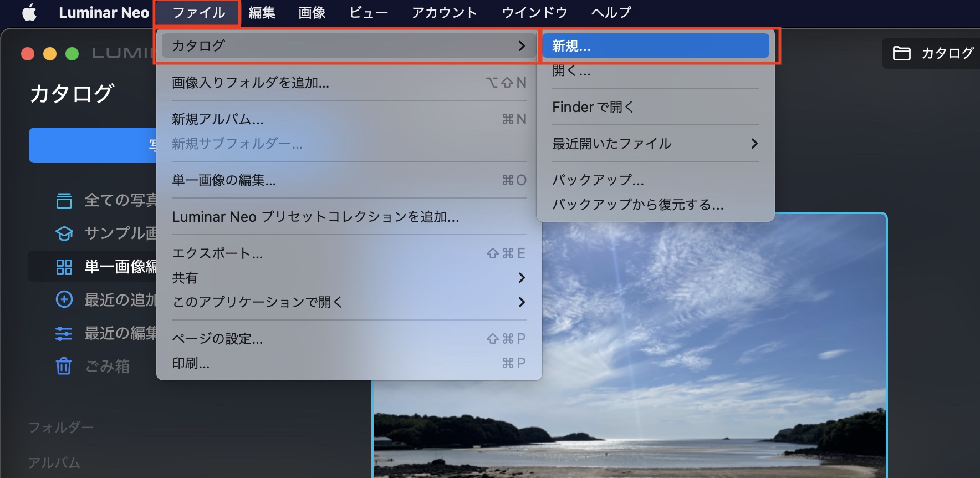Screen dimensions: 980x478
Task: Choose バックアップ... in the catalog submenu
Action: pyautogui.click(x=655, y=180)
